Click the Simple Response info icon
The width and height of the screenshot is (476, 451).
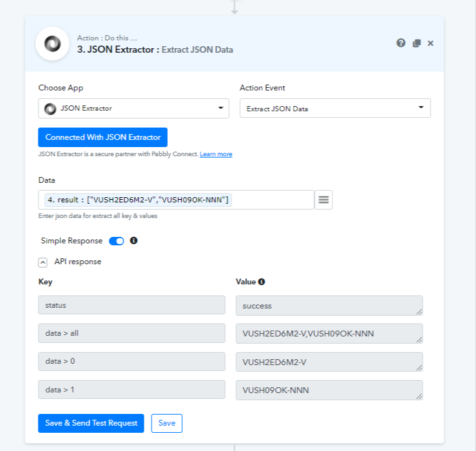(x=133, y=240)
